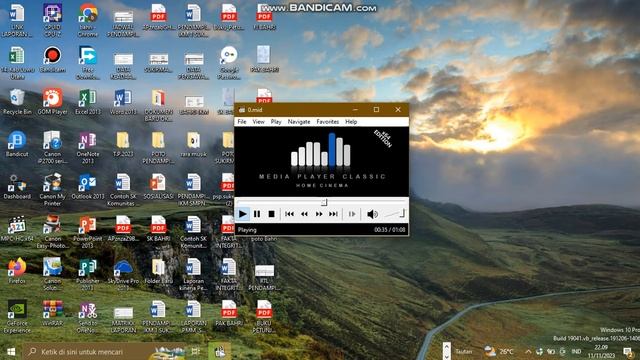This screenshot has height=360, width=640.
Task: Open the View menu
Action: click(258, 122)
